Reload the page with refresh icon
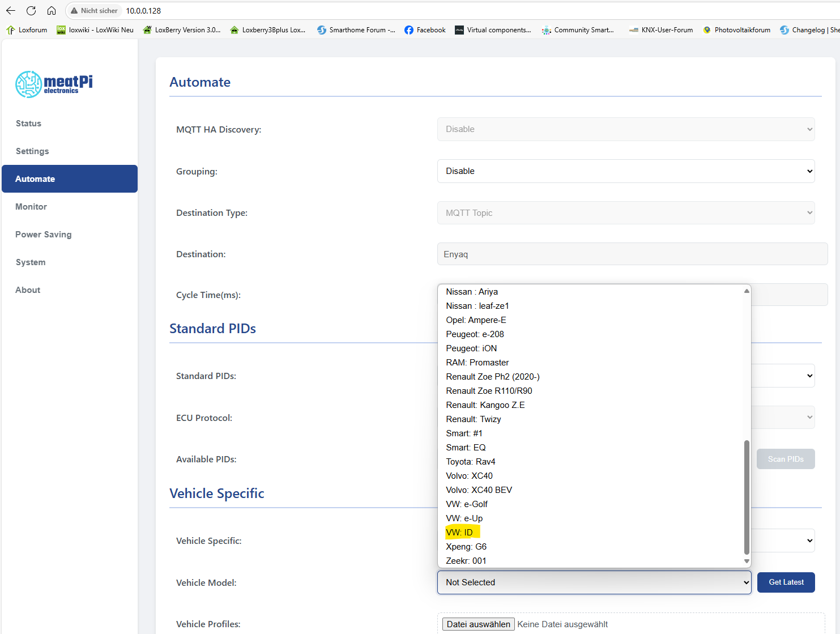Image resolution: width=840 pixels, height=634 pixels. point(31,11)
